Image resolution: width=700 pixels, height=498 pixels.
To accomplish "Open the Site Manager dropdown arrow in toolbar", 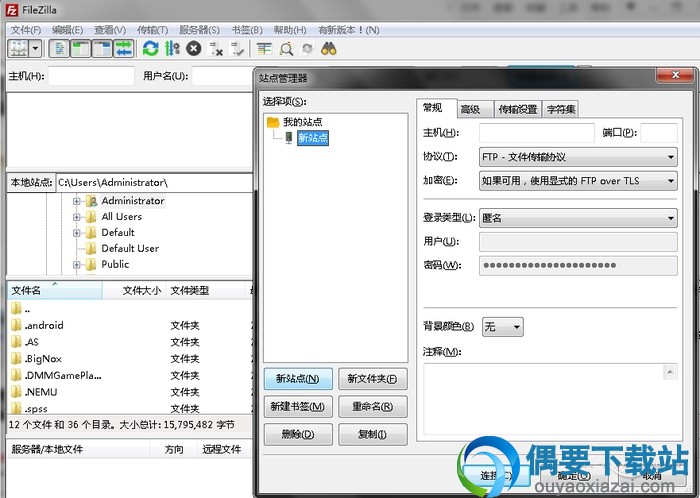I will point(35,48).
